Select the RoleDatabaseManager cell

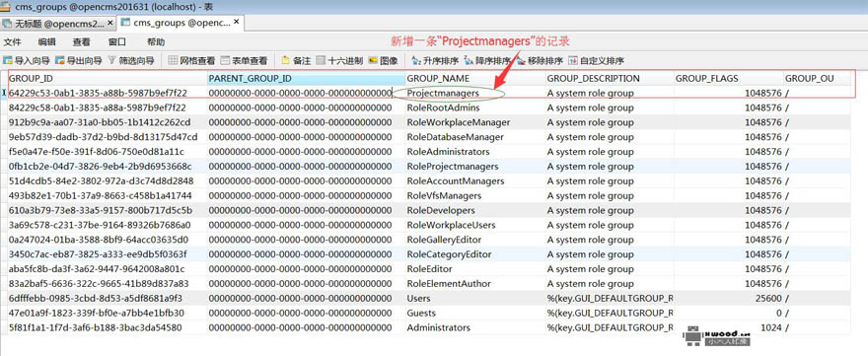[475, 137]
